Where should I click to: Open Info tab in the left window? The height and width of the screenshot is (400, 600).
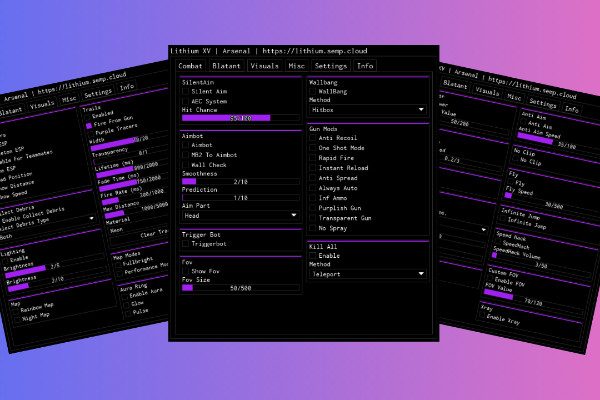point(127,87)
